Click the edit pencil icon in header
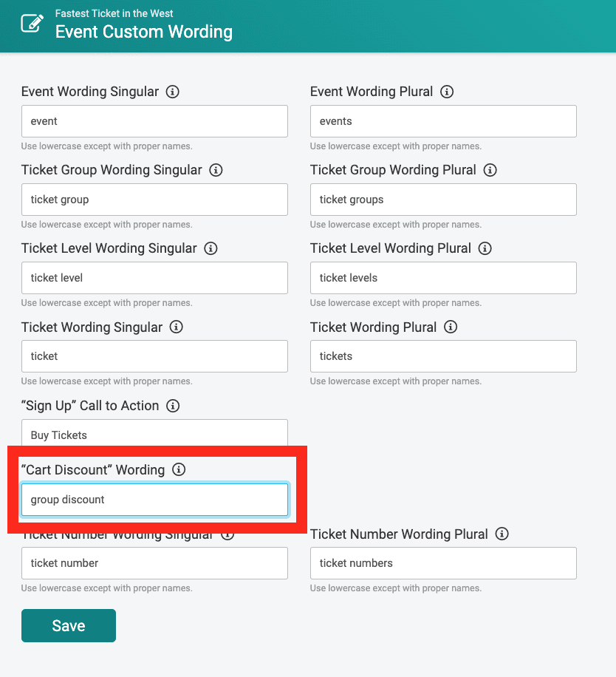Screen dimensions: 616x677 tap(32, 23)
